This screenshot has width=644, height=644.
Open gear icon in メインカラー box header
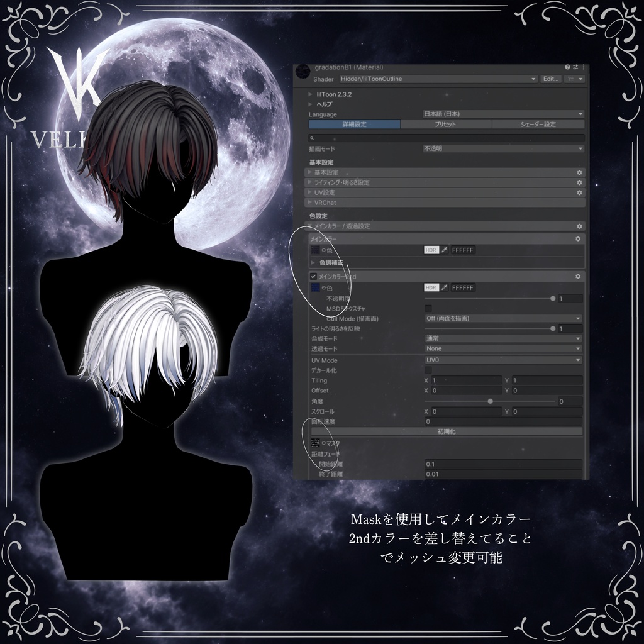578,238
